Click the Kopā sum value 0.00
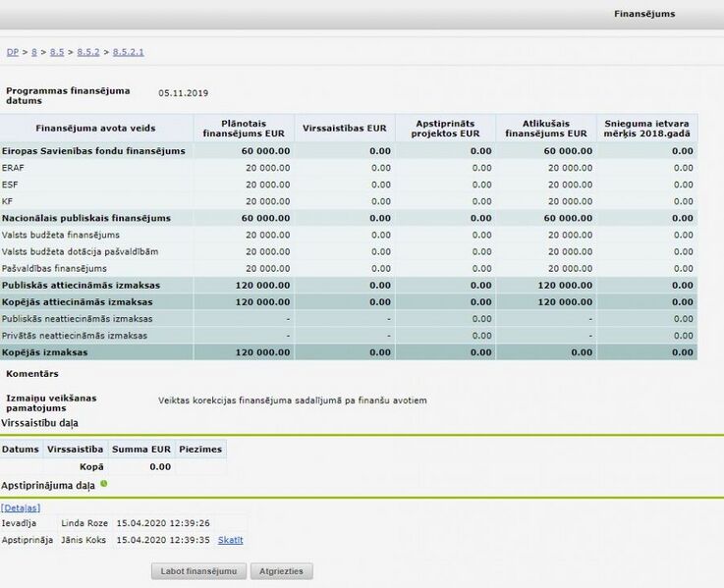This screenshot has height=588, width=724. coord(160,467)
